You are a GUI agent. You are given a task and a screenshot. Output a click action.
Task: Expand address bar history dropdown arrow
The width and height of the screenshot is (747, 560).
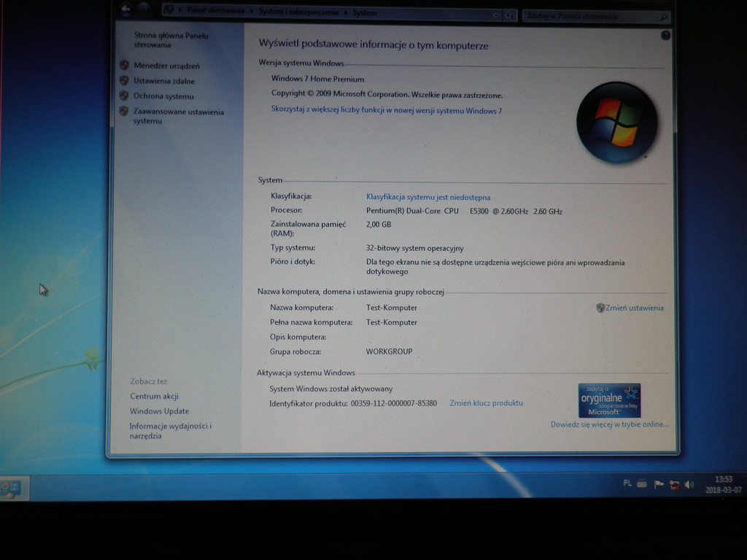tap(495, 16)
